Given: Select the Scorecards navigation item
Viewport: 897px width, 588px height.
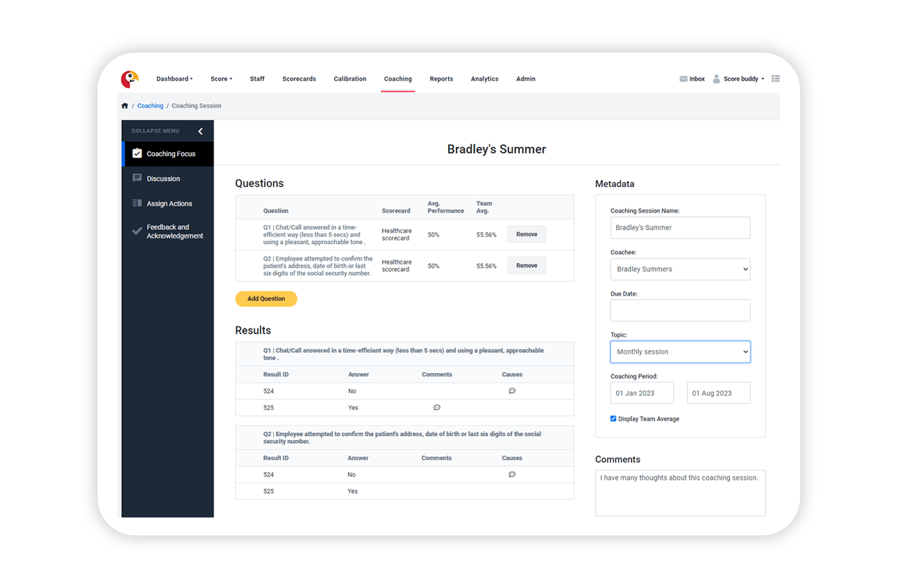Looking at the screenshot, I should pos(299,78).
